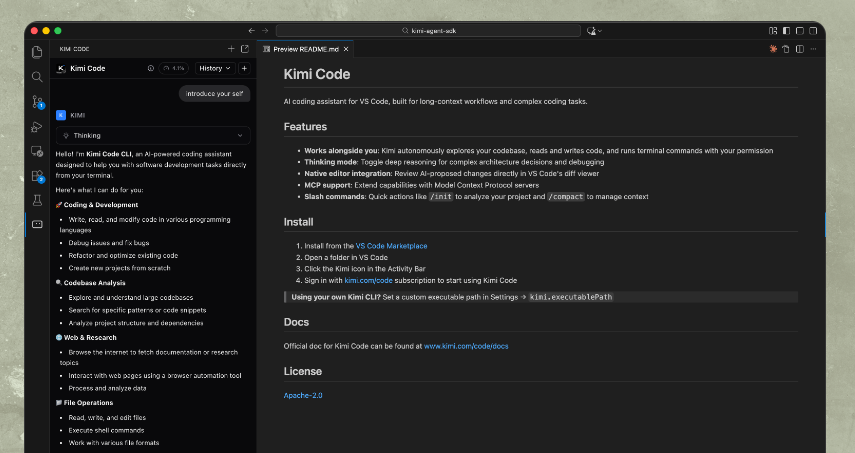Toggle the bottom panel
This screenshot has width=855, height=453.
[x=799, y=31]
